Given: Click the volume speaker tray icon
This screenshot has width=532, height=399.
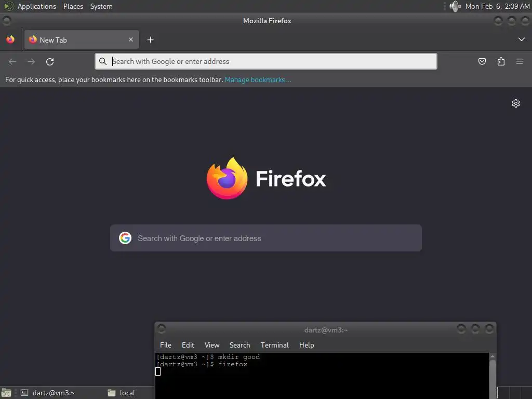Looking at the screenshot, I should [455, 6].
